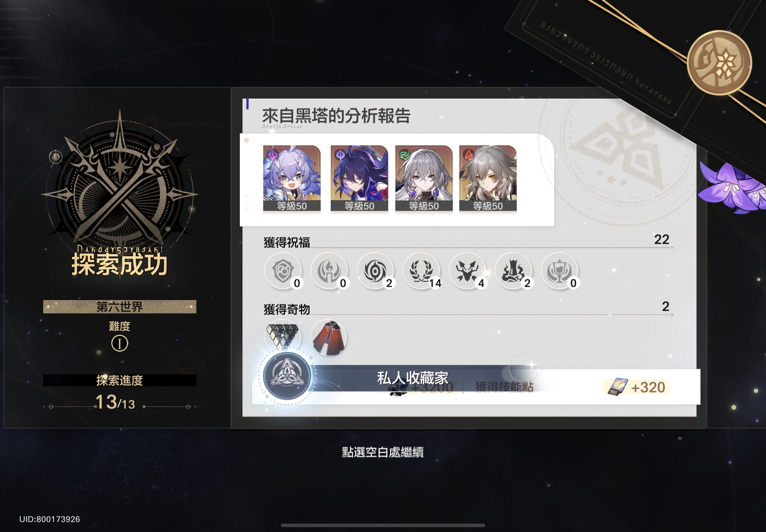Viewport: 766px width, 532px height.
Task: Click the Destruction blessing icon showing 2
Action: (x=513, y=271)
